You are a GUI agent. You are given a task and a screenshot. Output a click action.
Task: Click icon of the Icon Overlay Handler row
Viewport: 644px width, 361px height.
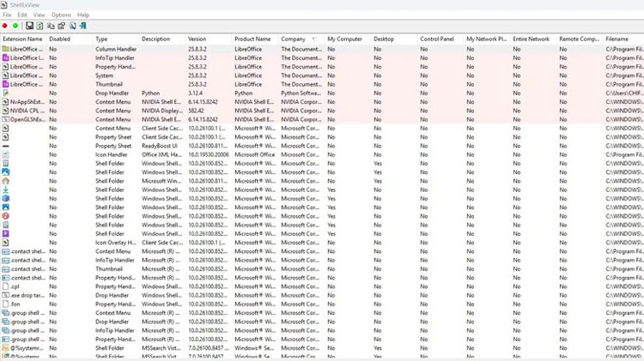[5, 243]
